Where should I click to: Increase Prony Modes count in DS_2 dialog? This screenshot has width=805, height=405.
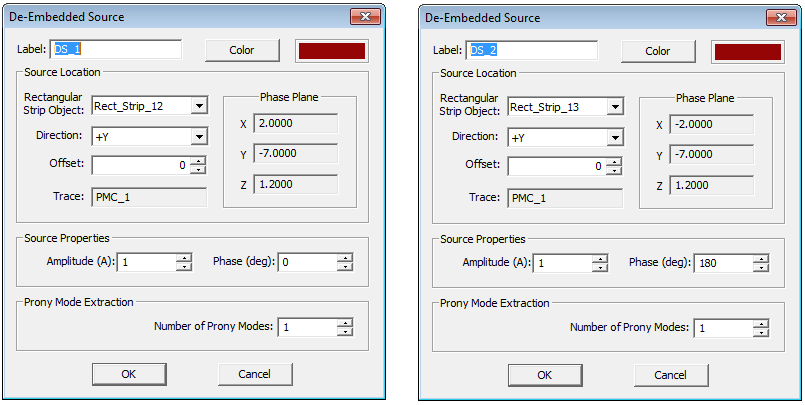point(761,323)
